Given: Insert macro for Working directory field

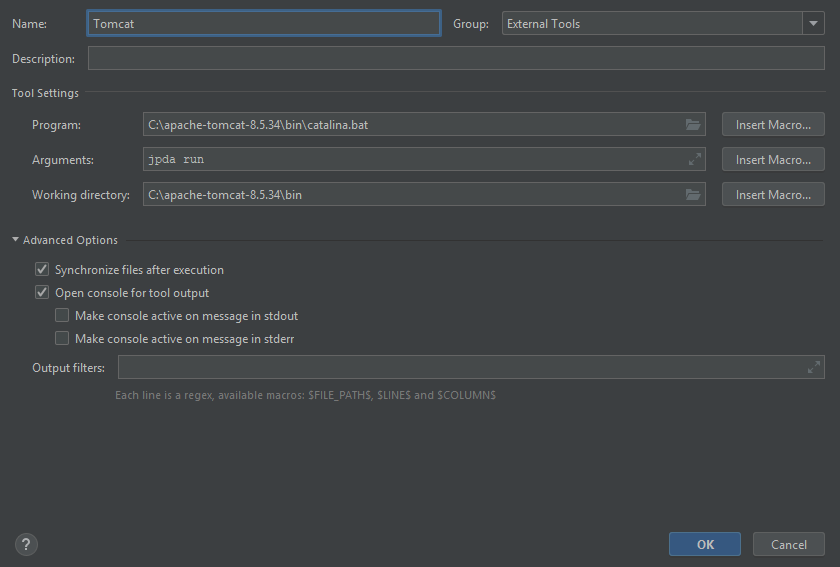Looking at the screenshot, I should pos(773,195).
